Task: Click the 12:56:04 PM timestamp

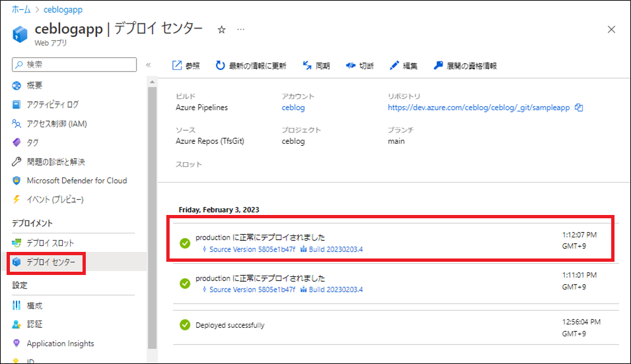Action: (x=581, y=322)
